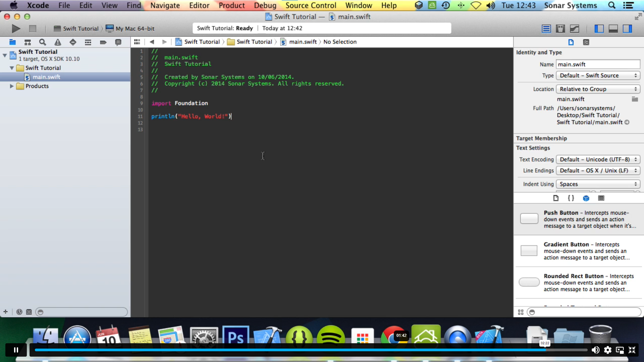Select the Push Button library item
Viewport: 644px width, 362px height.
tap(579, 219)
